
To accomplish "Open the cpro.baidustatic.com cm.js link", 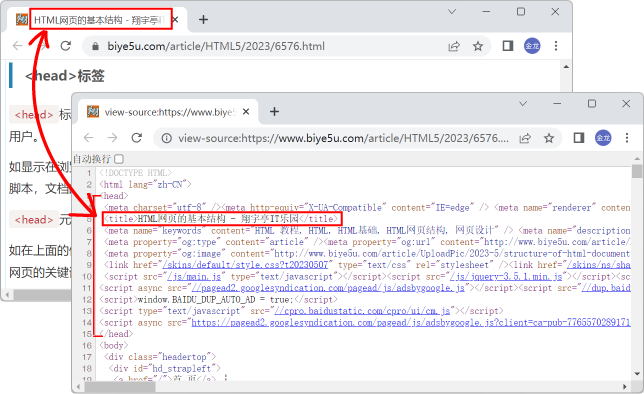I will tap(362, 311).
